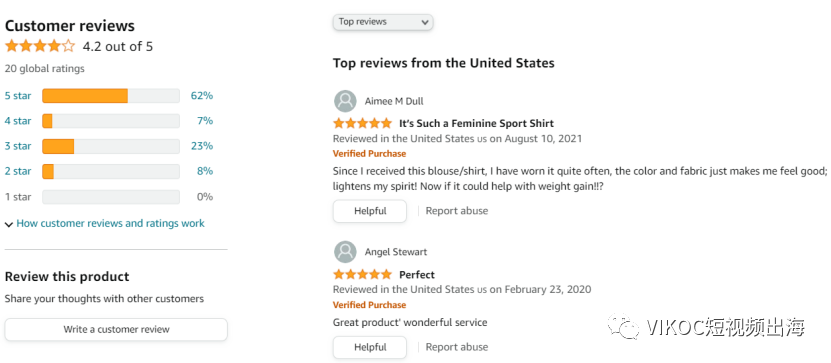Click the 23% percentage link
This screenshot has height=363, width=831.
pos(202,146)
